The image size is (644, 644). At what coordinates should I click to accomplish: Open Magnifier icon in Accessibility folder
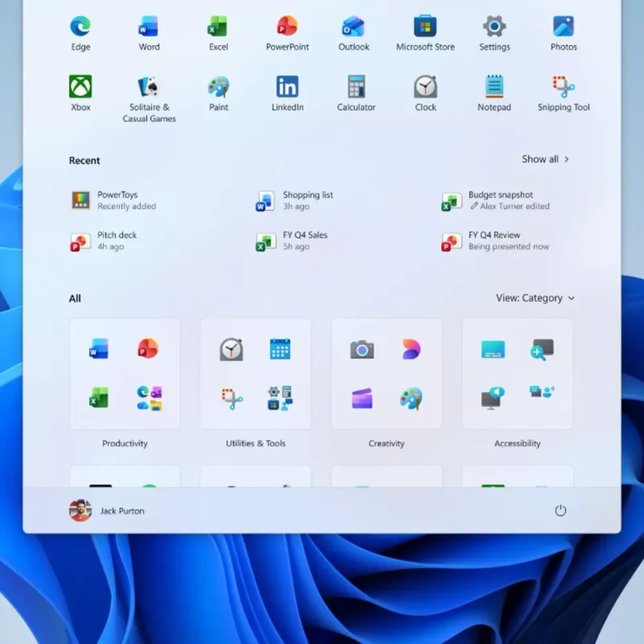pyautogui.click(x=542, y=349)
